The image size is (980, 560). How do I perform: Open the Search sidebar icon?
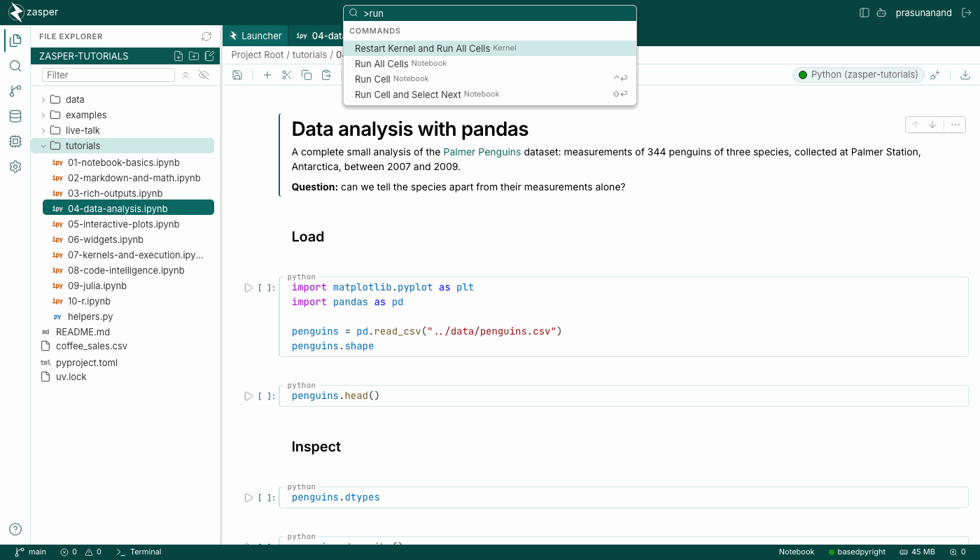pos(15,66)
